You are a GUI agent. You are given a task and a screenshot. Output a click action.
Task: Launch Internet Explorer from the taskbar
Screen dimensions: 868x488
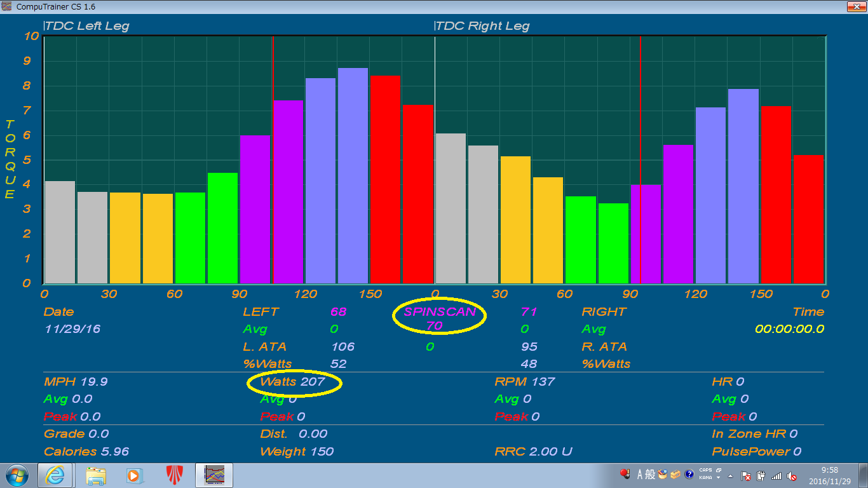(55, 475)
